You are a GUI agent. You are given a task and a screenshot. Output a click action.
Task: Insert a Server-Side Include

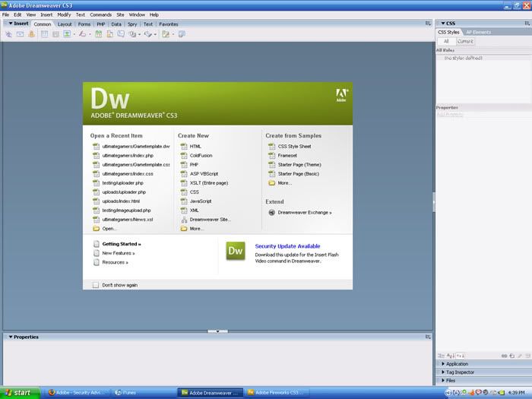110,34
